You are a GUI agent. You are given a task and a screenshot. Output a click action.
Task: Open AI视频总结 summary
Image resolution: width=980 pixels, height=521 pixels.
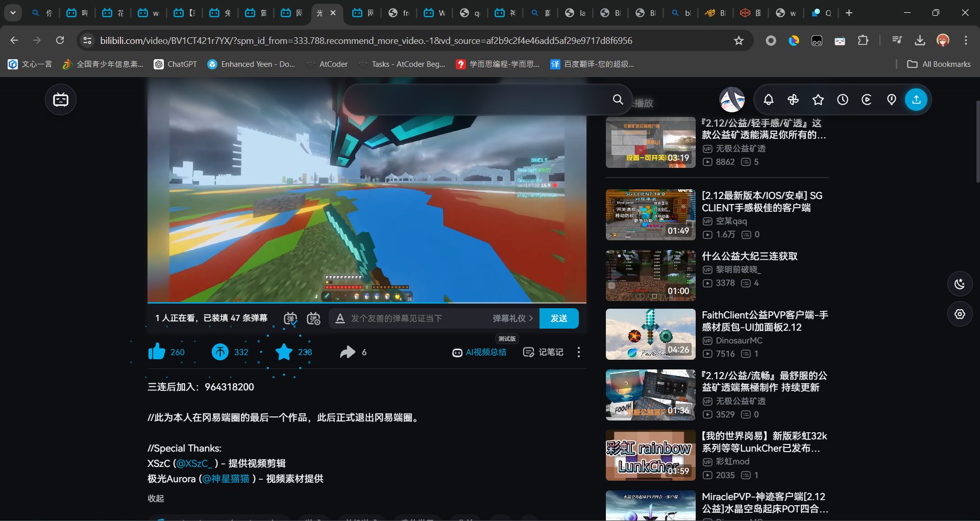point(479,352)
